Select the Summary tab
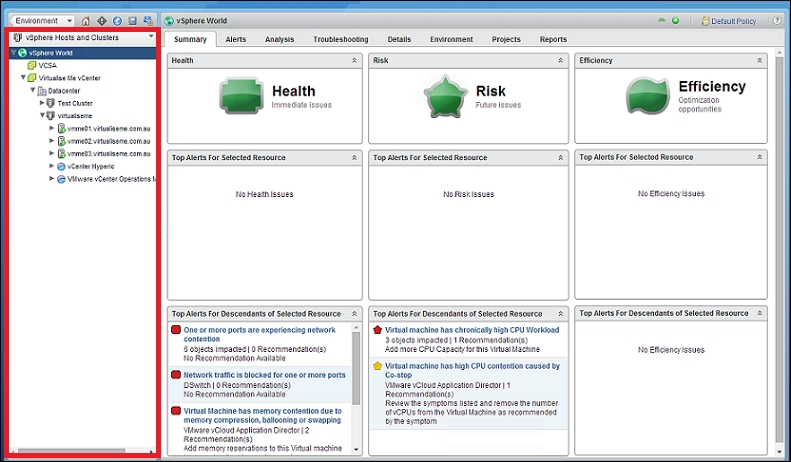This screenshot has width=791, height=462. tap(190, 39)
